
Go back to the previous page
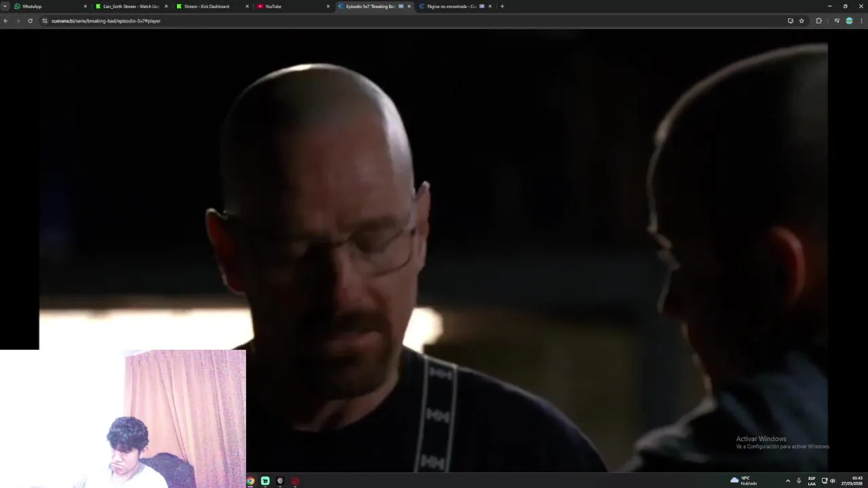(5, 21)
